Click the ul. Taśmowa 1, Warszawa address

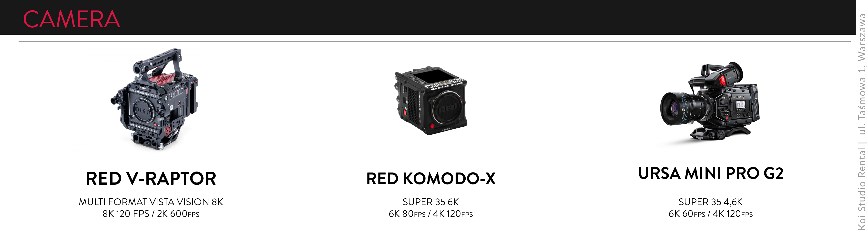(862, 74)
